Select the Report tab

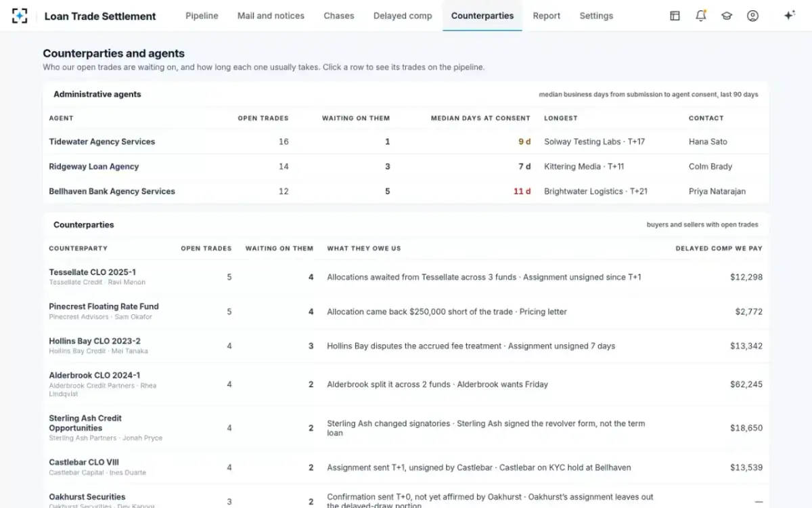[x=546, y=16]
